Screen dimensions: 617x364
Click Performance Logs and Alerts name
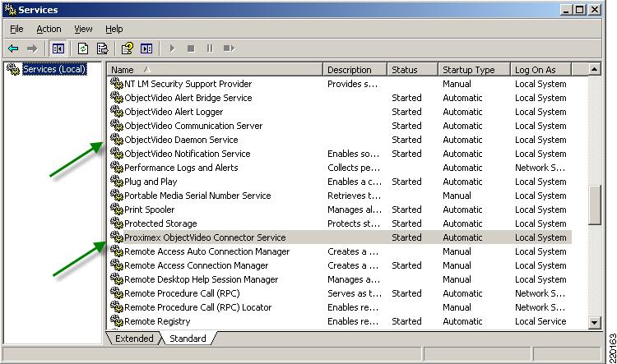pyautogui.click(x=181, y=168)
